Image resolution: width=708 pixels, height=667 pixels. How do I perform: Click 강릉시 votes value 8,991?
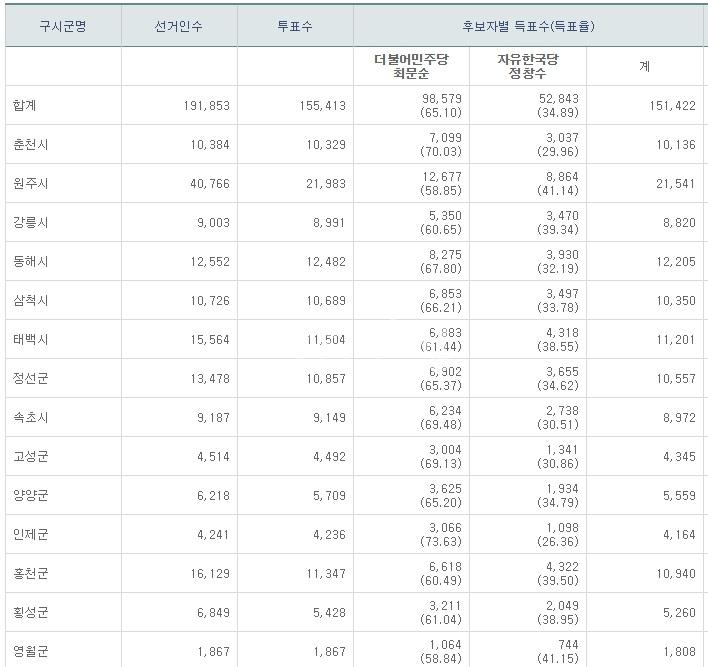click(x=329, y=223)
